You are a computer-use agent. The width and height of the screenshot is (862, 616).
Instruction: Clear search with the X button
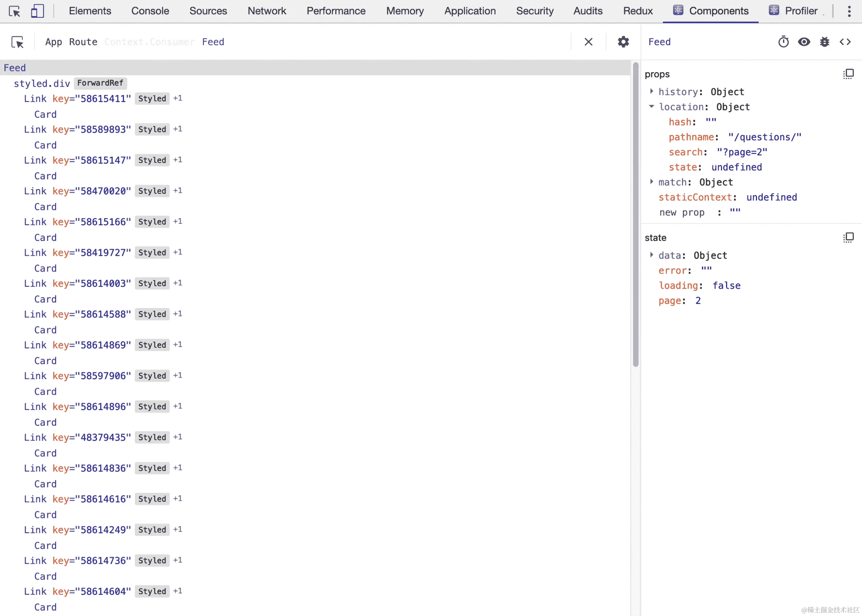click(x=588, y=42)
